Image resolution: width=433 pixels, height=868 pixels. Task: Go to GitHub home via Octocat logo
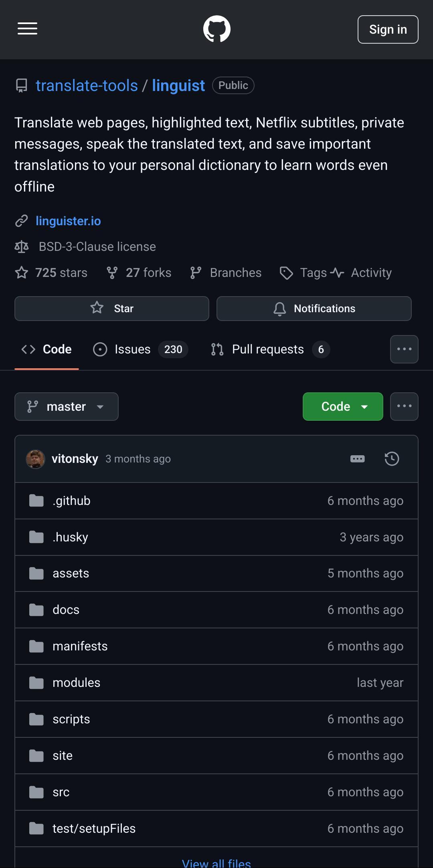pyautogui.click(x=217, y=29)
